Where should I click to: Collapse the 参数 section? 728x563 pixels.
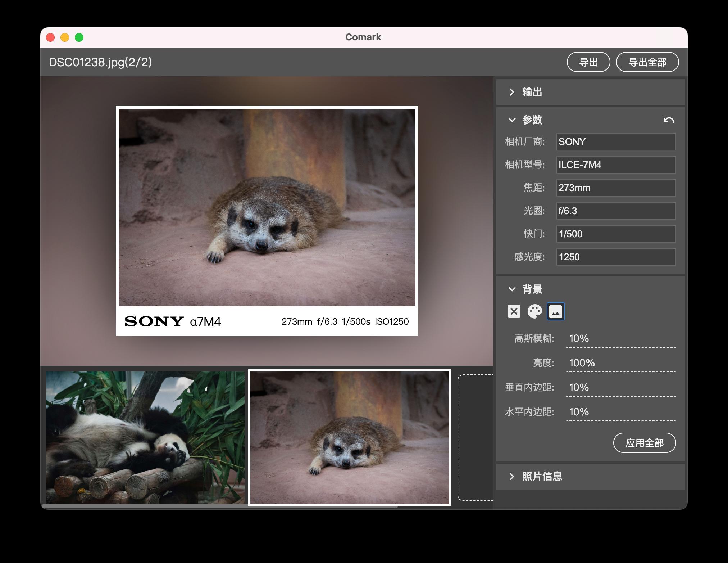[512, 120]
